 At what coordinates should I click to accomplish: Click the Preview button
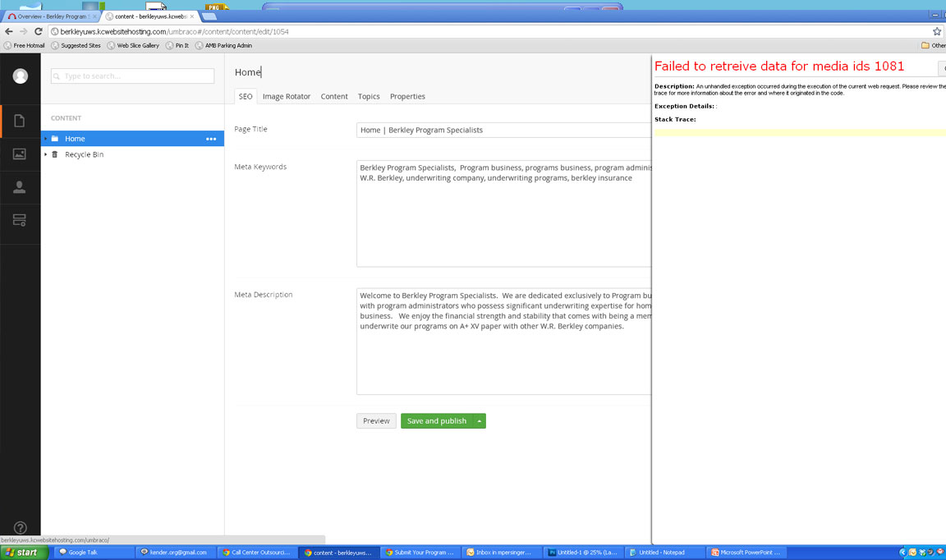[376, 421]
